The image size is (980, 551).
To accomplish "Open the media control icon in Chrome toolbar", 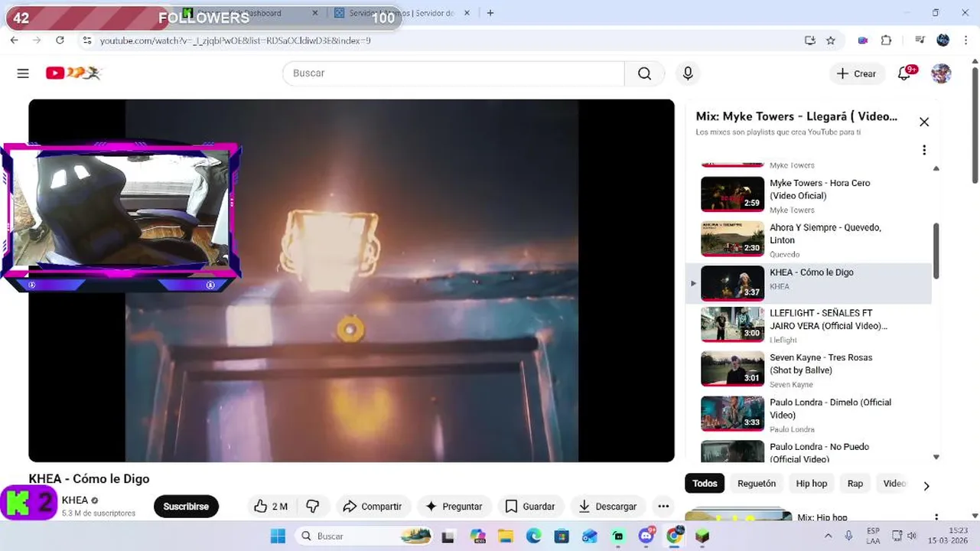I will point(920,41).
